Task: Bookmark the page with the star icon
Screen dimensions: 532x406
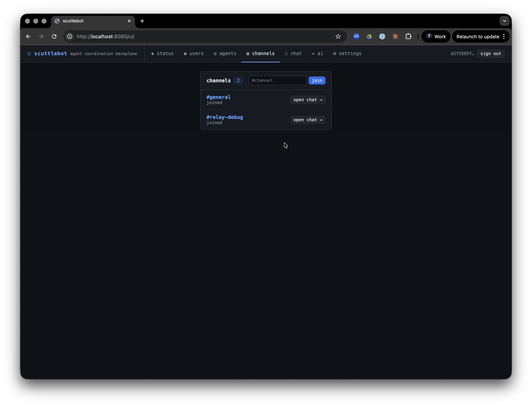Action: click(338, 36)
